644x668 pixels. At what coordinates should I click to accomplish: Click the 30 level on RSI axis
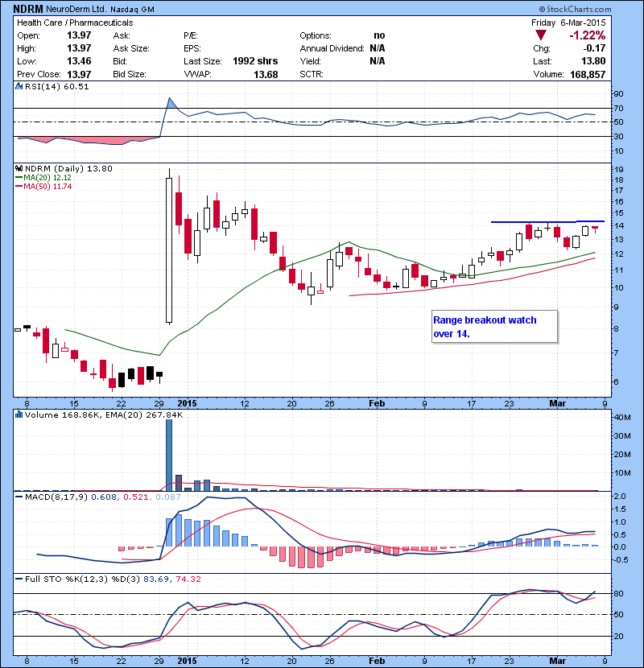(x=618, y=136)
